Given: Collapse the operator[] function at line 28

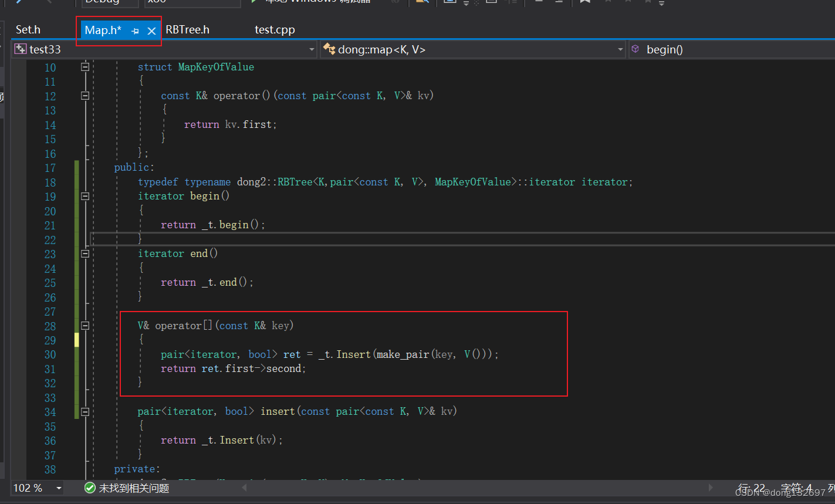Looking at the screenshot, I should pos(85,326).
